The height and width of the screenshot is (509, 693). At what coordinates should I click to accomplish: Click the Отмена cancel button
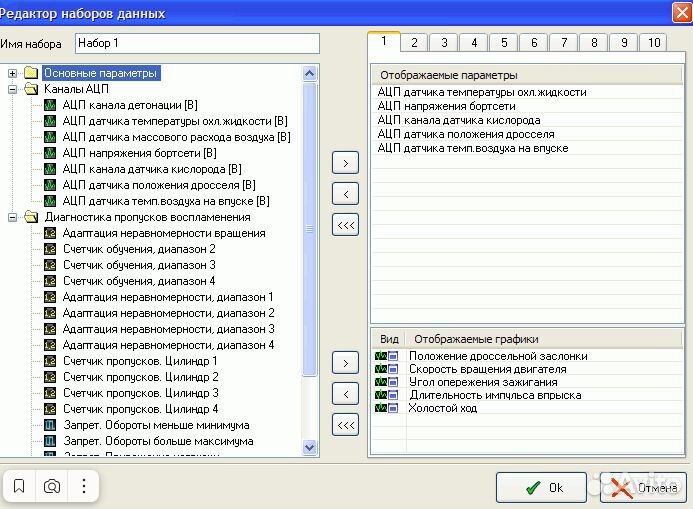[644, 488]
